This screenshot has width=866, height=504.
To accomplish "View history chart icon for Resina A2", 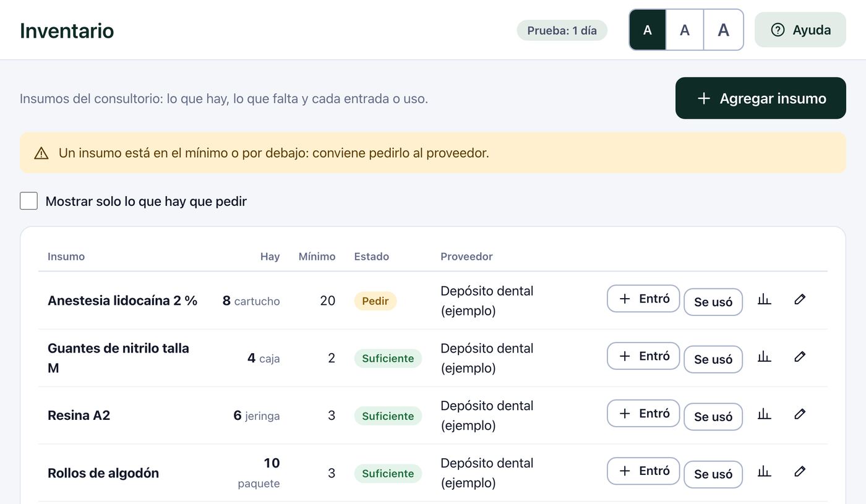I will pyautogui.click(x=765, y=414).
